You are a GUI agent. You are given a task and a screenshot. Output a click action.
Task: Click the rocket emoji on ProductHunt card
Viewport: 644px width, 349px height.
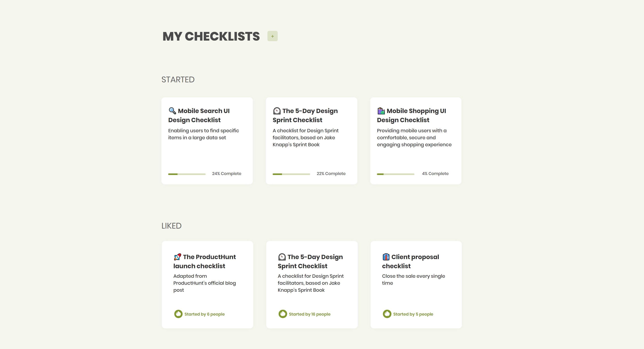[177, 257]
